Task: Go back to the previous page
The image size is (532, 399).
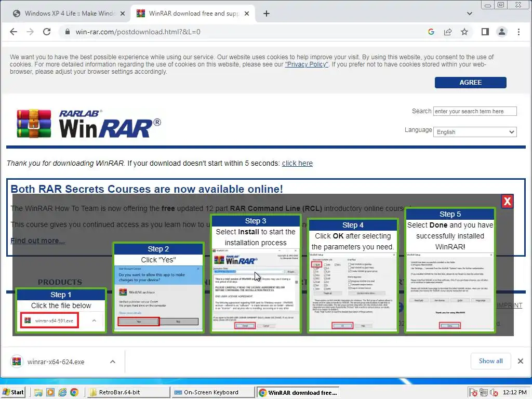Action: point(14,32)
